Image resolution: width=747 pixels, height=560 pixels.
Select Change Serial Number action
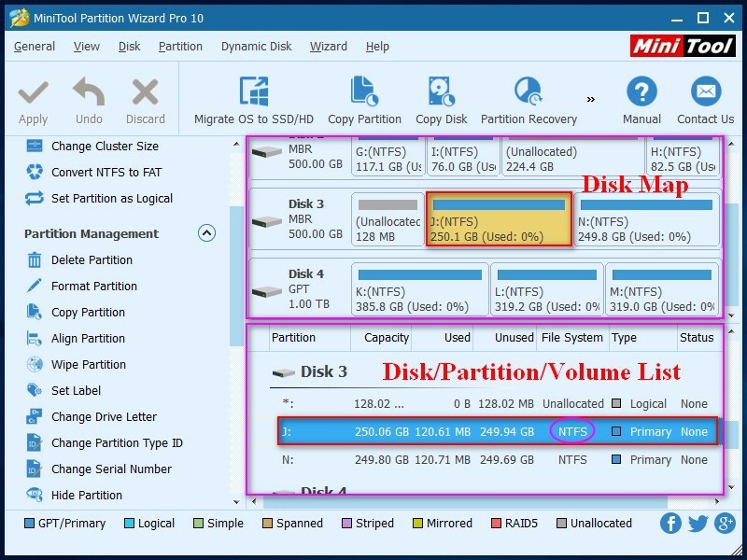tap(99, 469)
